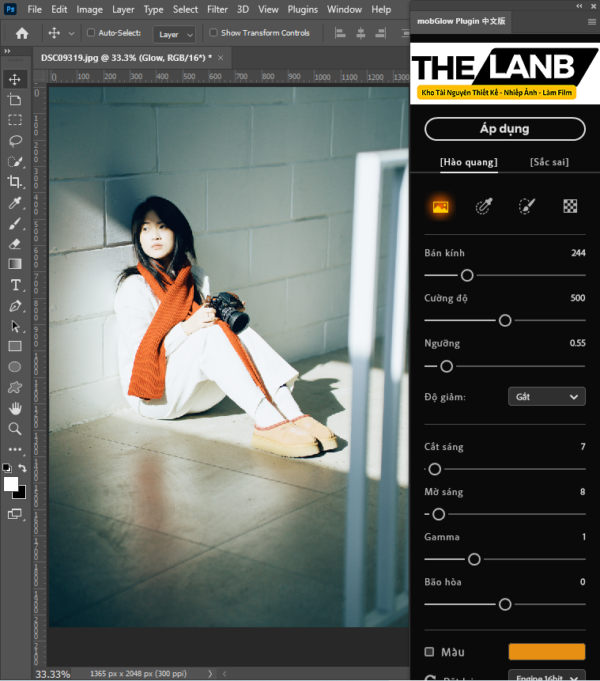Screen dimensions: 600x681
Task: Click the orange glow color swatch
Action: pos(546,652)
